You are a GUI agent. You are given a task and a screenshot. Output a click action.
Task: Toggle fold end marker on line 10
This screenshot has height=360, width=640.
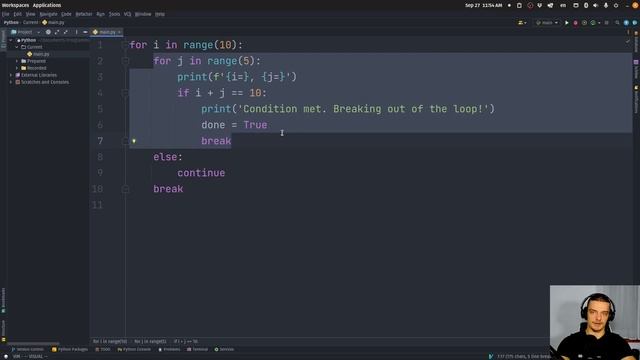[x=125, y=189]
